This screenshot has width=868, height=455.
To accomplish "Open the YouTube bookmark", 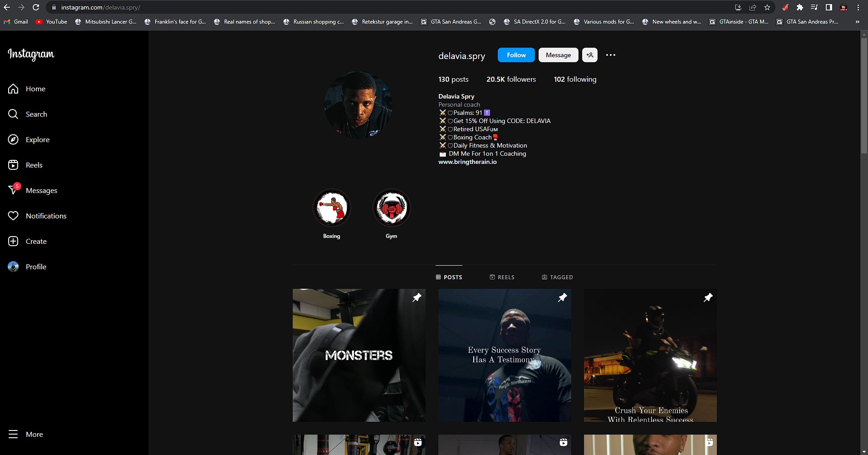I will pyautogui.click(x=51, y=22).
